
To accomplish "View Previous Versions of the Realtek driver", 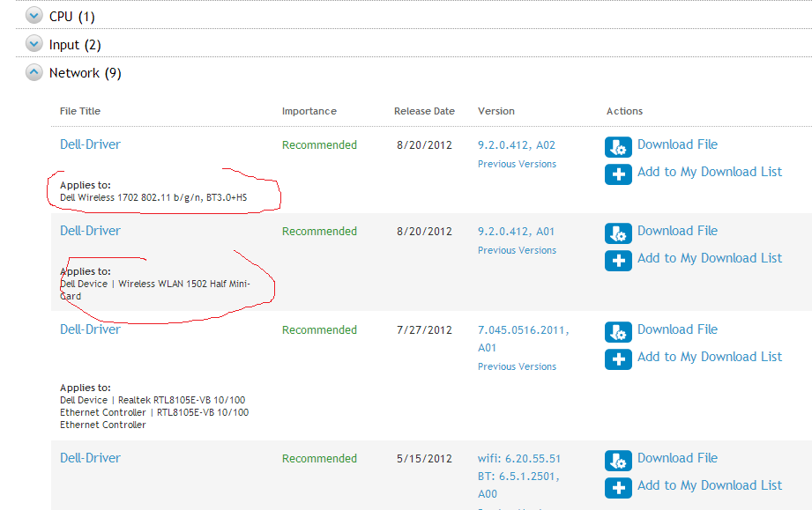I will 517,366.
